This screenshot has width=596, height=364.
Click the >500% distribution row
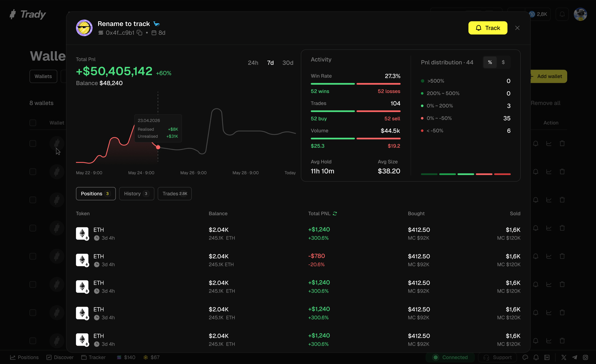pos(466,81)
